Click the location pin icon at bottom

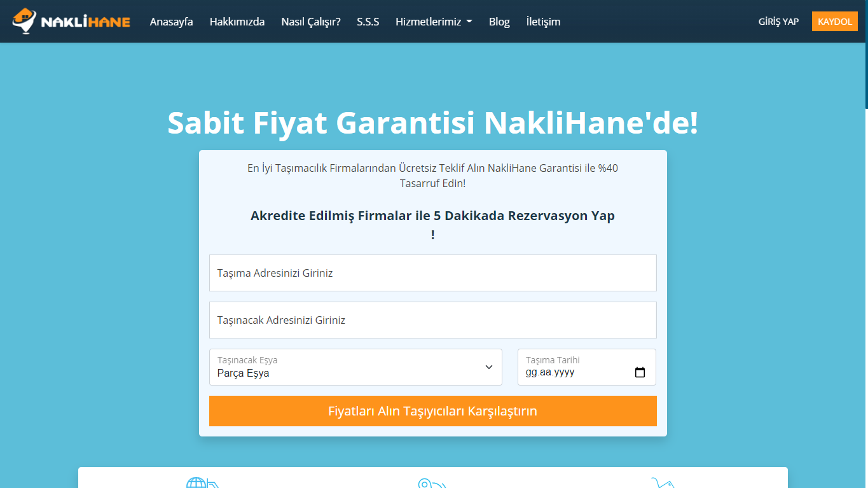(431, 483)
